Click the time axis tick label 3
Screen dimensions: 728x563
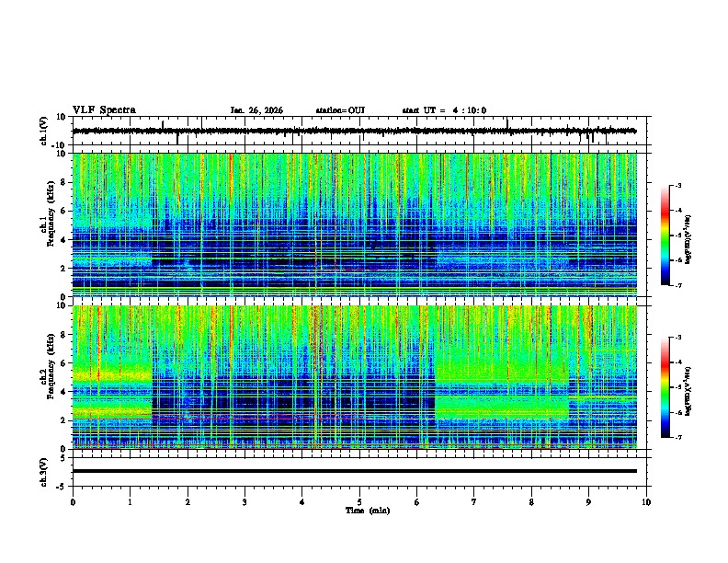[245, 502]
